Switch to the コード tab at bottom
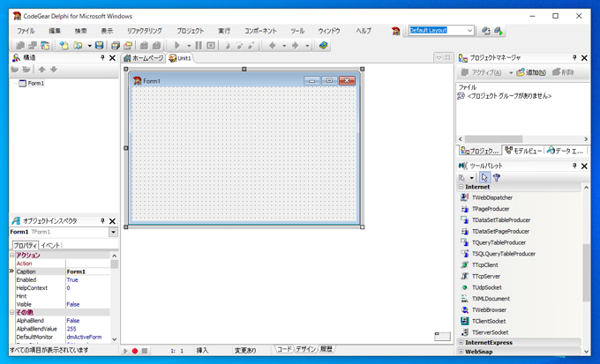Screen dimensions: 600x364 click(x=284, y=349)
